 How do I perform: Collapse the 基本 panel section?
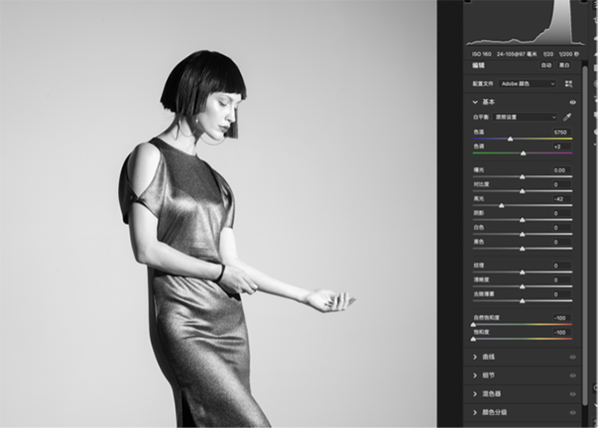pos(475,102)
